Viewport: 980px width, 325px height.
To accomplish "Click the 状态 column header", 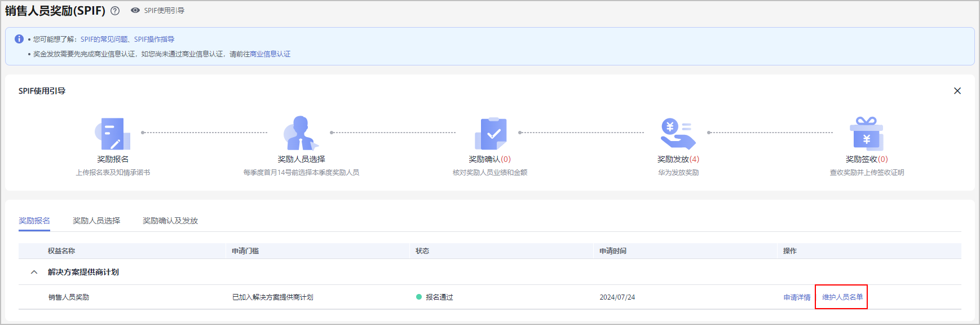I will (x=422, y=251).
